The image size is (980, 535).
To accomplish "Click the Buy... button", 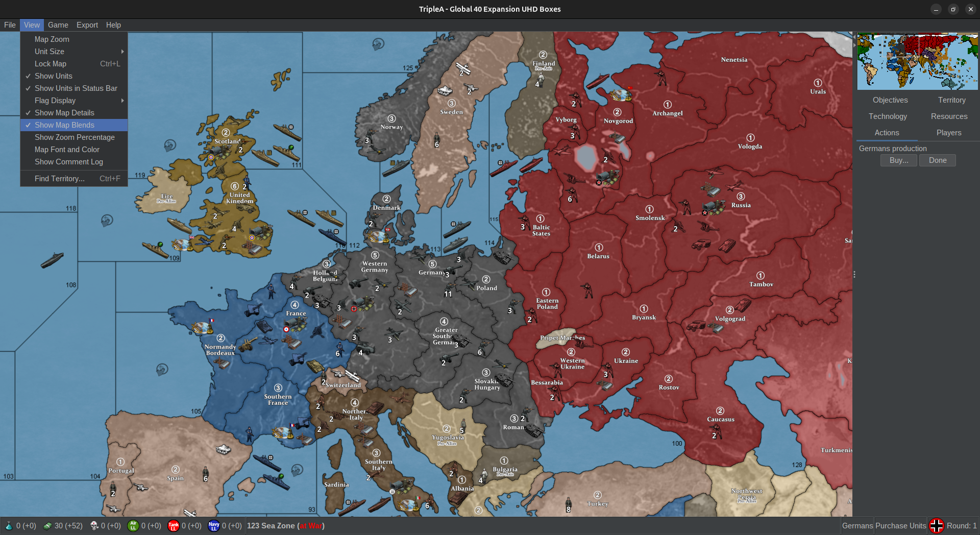I will [899, 160].
